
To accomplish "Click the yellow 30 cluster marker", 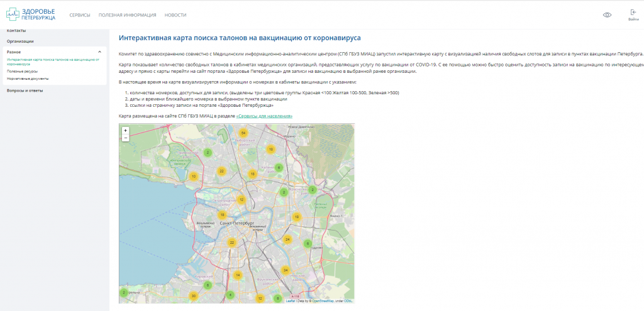I will click(x=194, y=296).
